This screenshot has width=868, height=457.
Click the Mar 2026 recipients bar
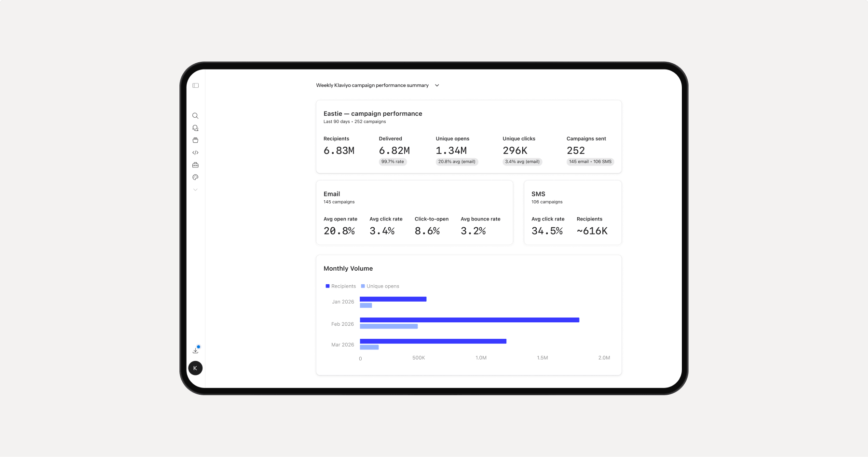433,341
